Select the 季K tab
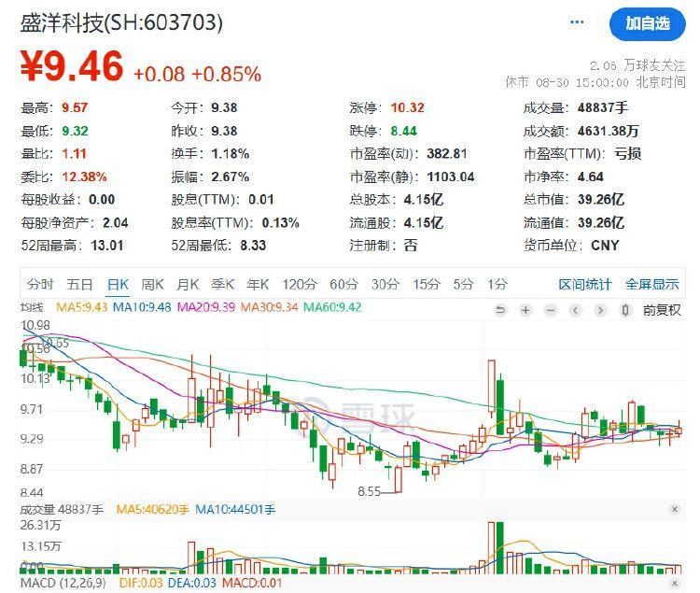Viewport: 700px width, 593px height. [223, 284]
